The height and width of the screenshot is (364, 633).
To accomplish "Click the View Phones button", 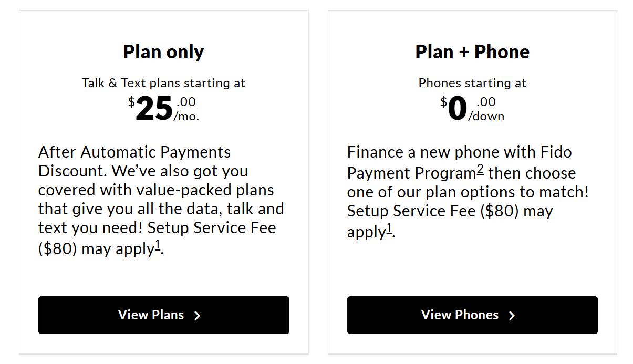I will pyautogui.click(x=472, y=315).
